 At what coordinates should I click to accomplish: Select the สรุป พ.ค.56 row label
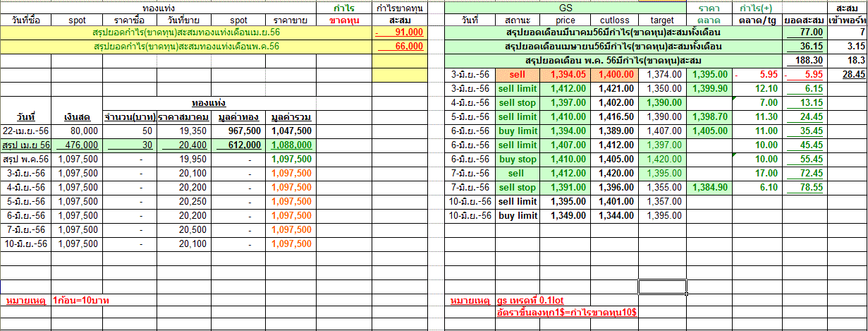click(x=26, y=159)
